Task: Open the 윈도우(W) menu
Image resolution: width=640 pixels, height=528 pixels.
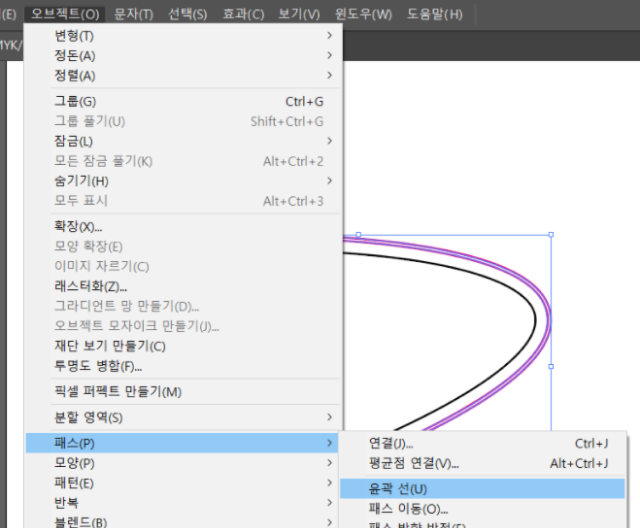Action: tap(362, 14)
